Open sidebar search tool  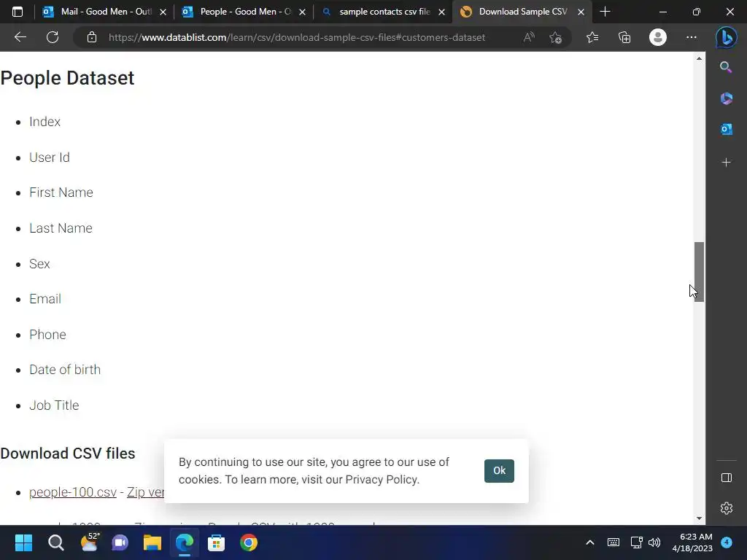pyautogui.click(x=726, y=67)
